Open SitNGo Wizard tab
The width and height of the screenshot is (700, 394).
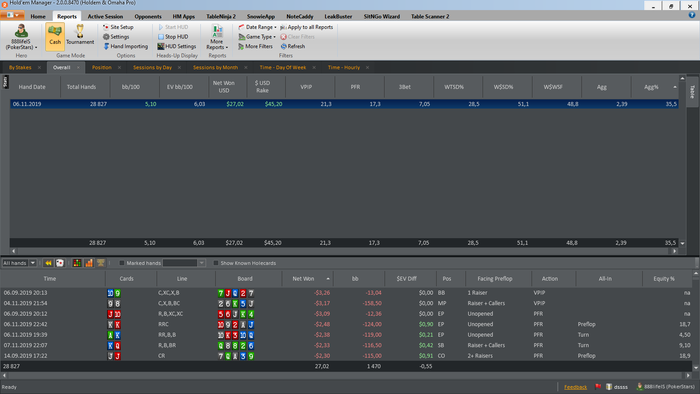point(382,17)
